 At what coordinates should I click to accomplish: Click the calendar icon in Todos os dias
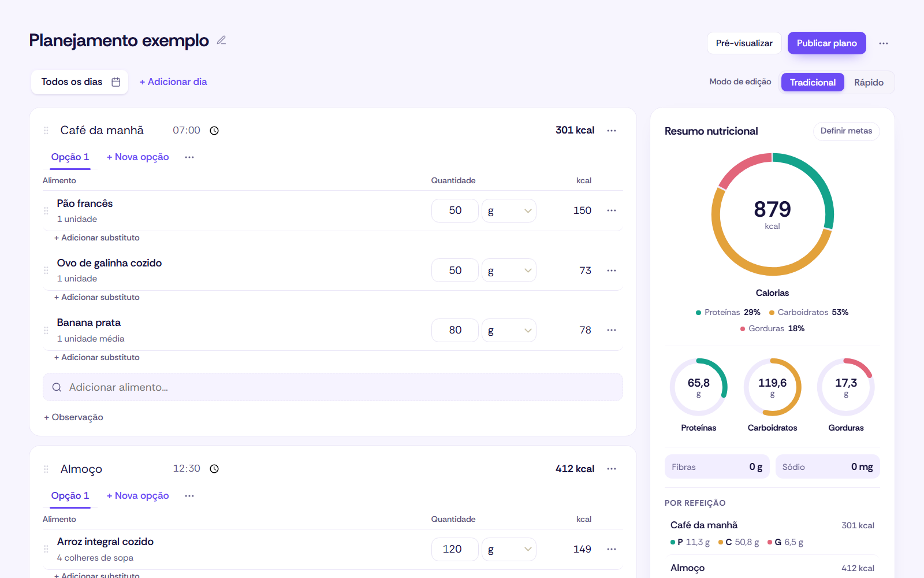(x=116, y=82)
